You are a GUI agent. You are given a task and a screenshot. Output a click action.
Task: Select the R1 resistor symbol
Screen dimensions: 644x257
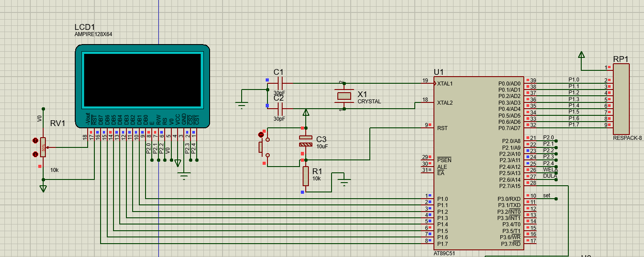(306, 175)
